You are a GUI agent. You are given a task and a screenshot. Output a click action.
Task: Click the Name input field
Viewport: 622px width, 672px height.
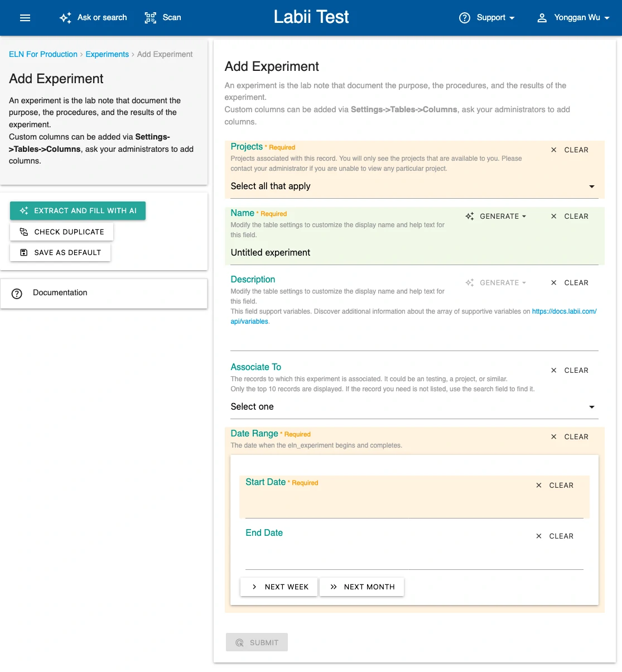413,253
